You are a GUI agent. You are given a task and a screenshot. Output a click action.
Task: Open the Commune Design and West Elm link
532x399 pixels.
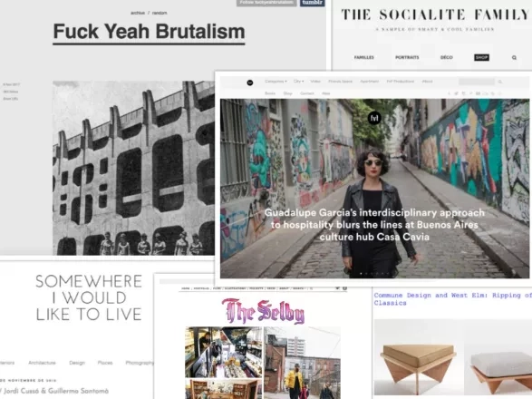pos(452,299)
